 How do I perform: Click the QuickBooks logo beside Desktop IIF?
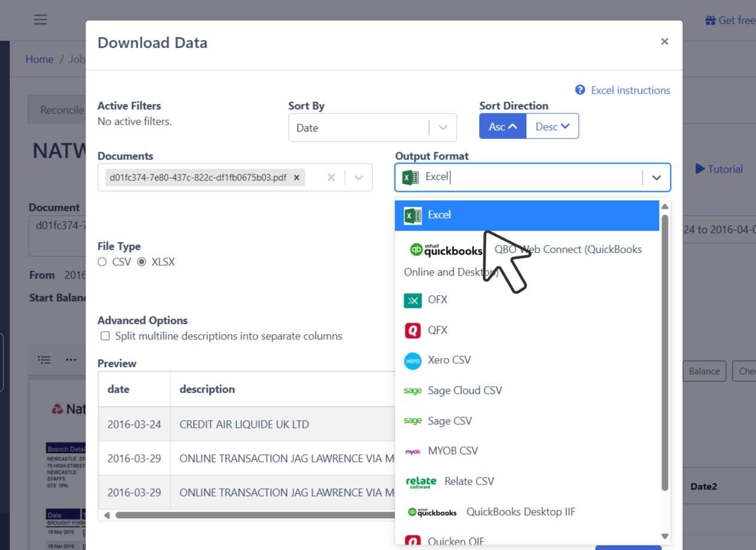432,512
